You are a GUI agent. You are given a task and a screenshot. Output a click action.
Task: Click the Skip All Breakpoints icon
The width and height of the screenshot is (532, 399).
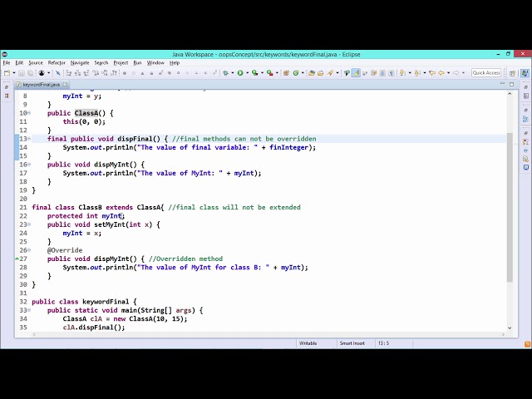click(58, 73)
